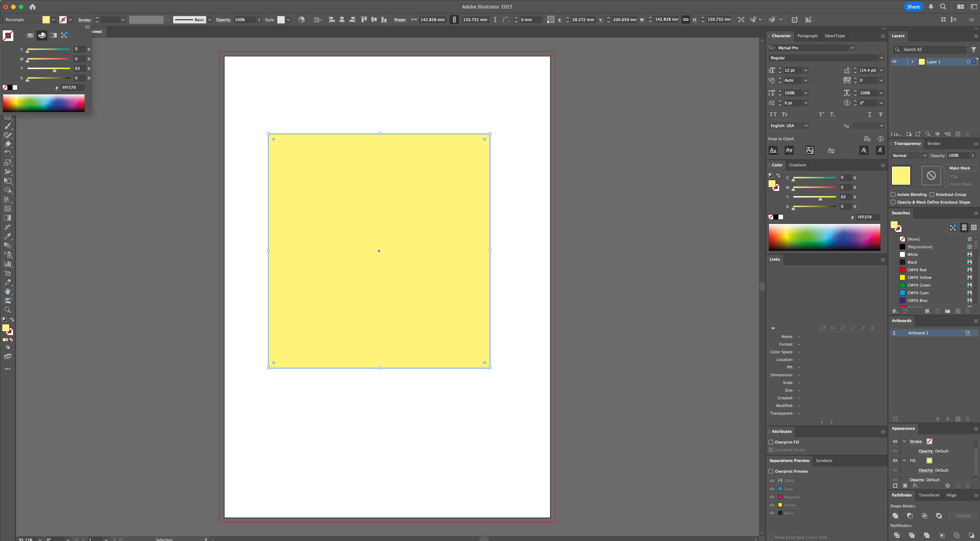Switch to the Paragraph tab
980x541 pixels.
pyautogui.click(x=807, y=36)
